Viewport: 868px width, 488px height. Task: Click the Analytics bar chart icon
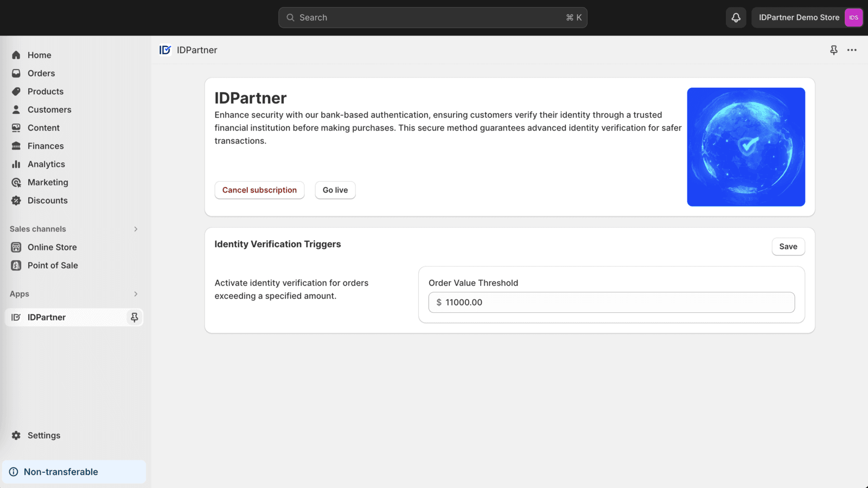[x=16, y=164]
